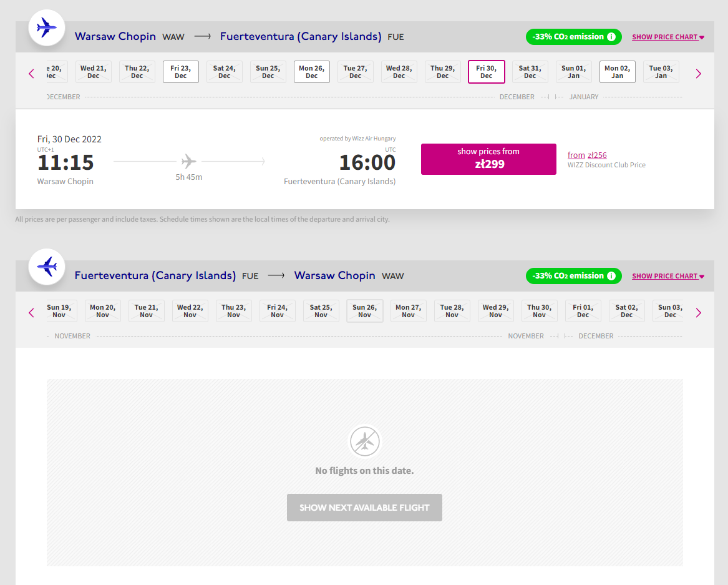Image resolution: width=728 pixels, height=585 pixels.
Task: Go to earlier return dates with left arrow
Action: 32,313
